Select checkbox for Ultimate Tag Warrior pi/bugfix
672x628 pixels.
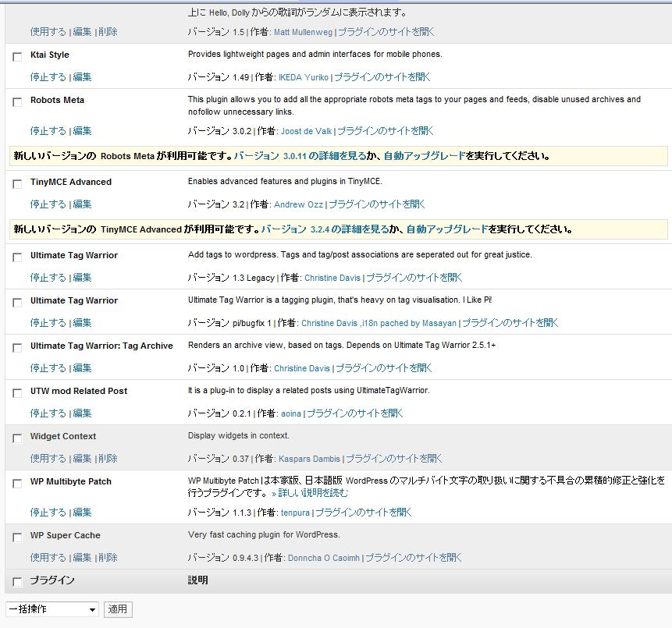[x=17, y=303]
